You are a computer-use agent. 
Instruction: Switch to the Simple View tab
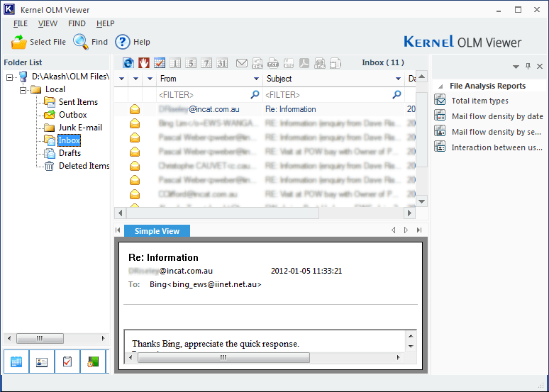coord(157,231)
